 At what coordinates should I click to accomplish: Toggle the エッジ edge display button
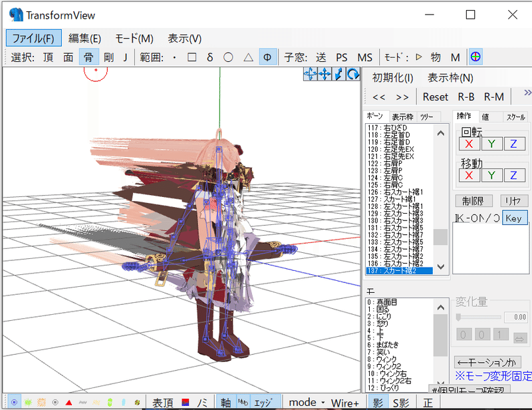point(265,403)
